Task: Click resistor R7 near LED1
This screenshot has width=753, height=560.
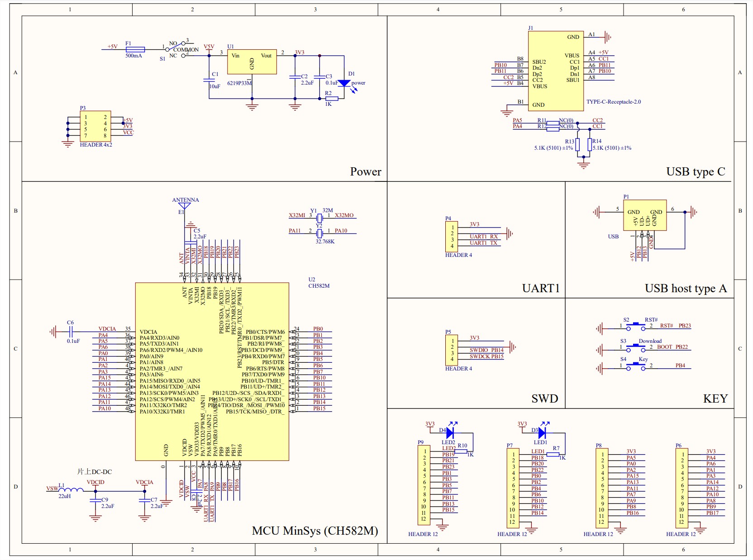Action: (553, 454)
